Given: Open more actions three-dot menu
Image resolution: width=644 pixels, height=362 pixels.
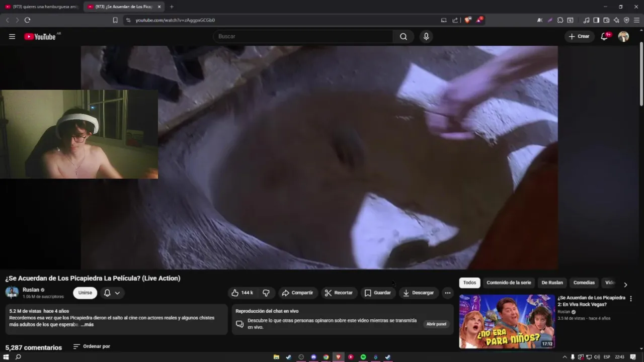Looking at the screenshot, I should point(447,293).
